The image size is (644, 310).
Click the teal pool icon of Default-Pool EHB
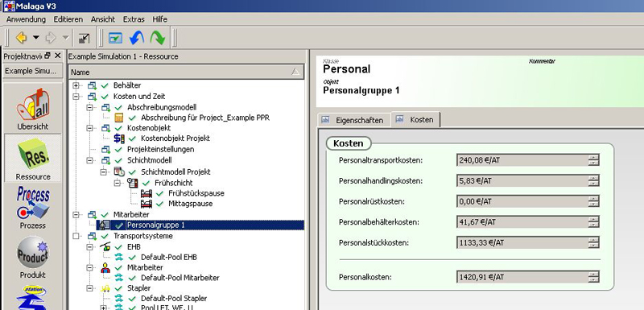coord(119,258)
